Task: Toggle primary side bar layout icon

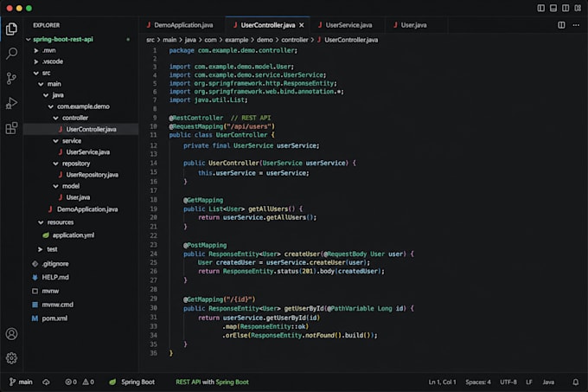Action: click(x=541, y=8)
